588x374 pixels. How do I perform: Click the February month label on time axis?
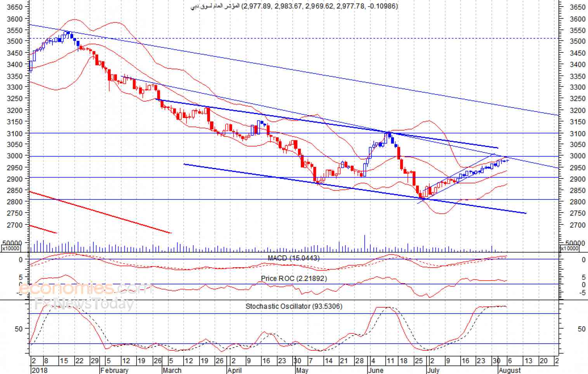[x=114, y=370]
